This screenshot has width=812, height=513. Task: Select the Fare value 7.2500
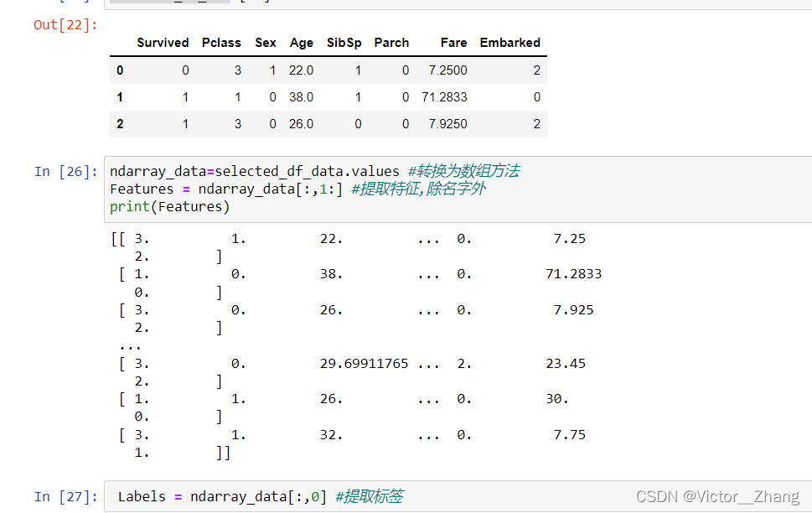(x=448, y=70)
